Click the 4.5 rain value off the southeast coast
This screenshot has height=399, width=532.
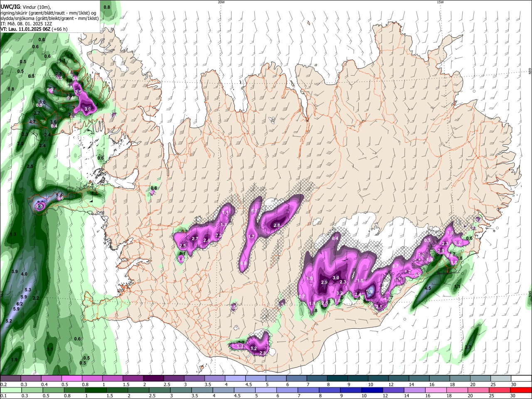(428, 288)
